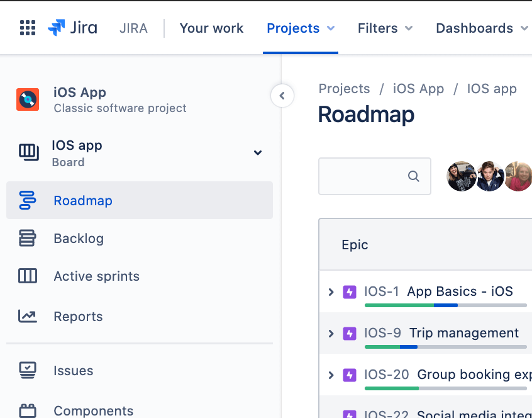
Task: Click the board icon next to IOS app
Action: click(29, 152)
